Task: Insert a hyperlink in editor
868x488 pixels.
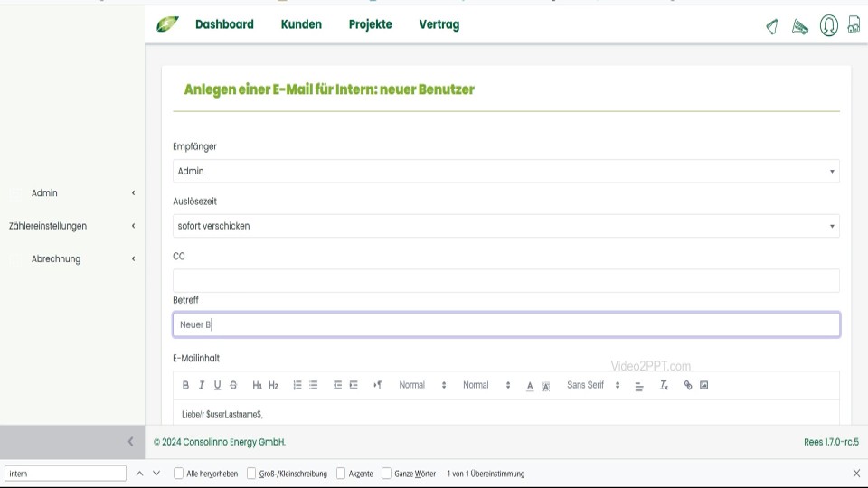Action: point(688,385)
